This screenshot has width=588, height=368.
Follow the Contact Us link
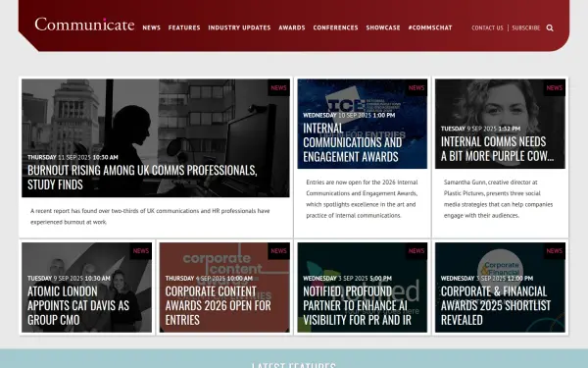click(487, 27)
